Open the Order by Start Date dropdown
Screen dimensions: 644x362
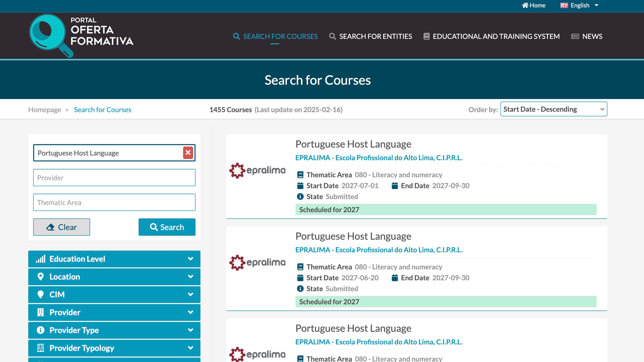tap(554, 109)
